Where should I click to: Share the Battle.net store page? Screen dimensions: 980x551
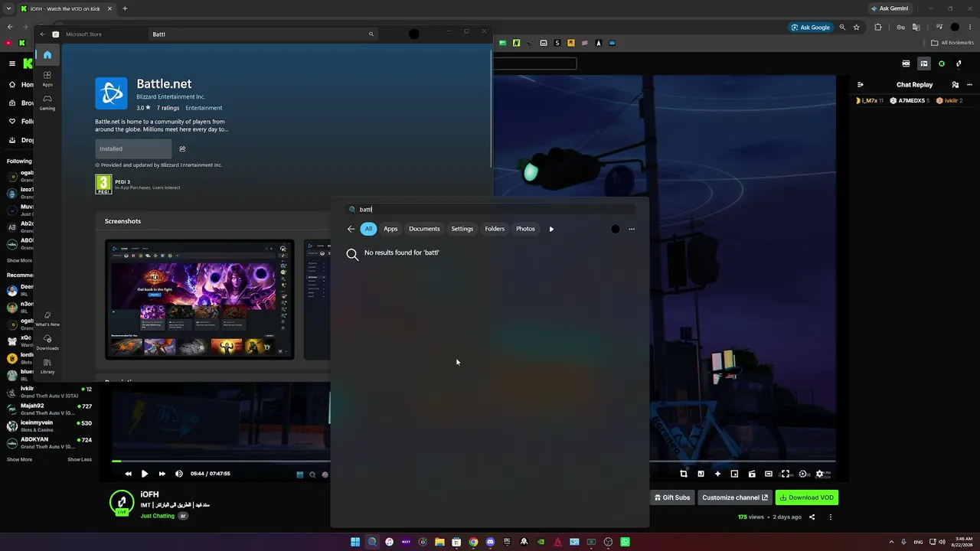click(x=182, y=148)
